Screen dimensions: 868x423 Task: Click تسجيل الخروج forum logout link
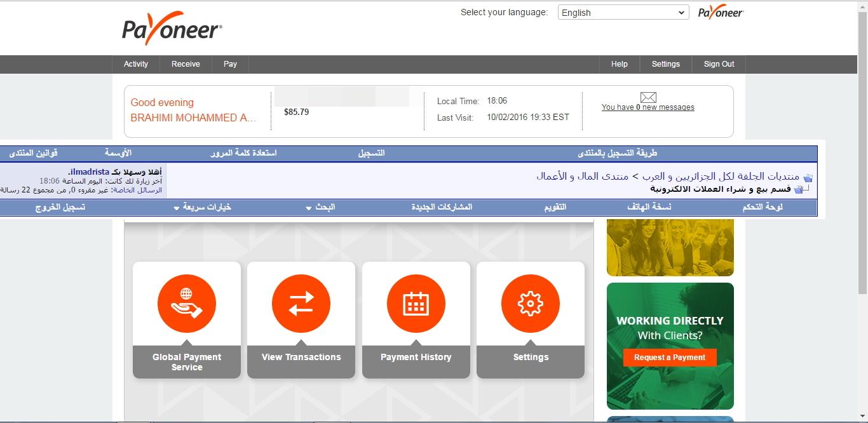60,207
